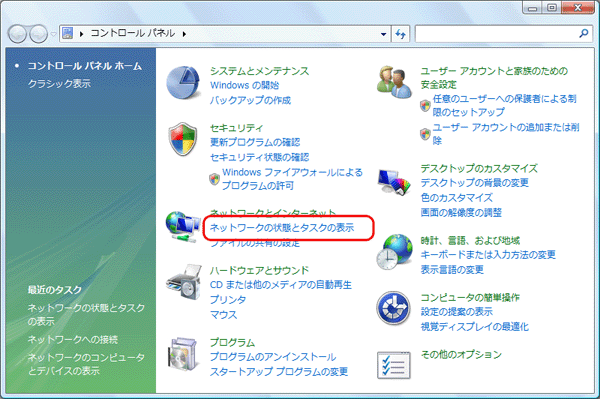Click ユーザー アカウントの追加または削除 link

pyautogui.click(x=506, y=134)
